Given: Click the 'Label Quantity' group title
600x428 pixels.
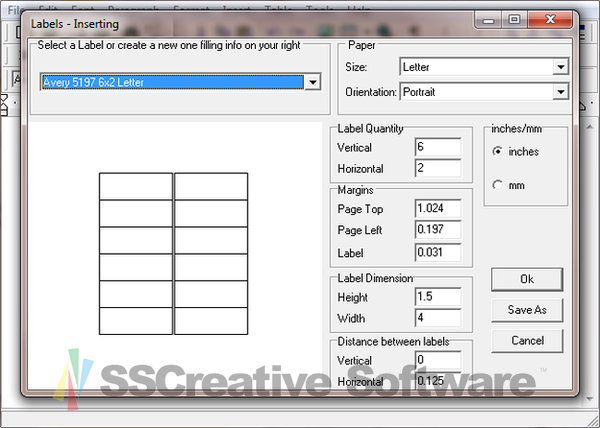Looking at the screenshot, I should pyautogui.click(x=370, y=129).
